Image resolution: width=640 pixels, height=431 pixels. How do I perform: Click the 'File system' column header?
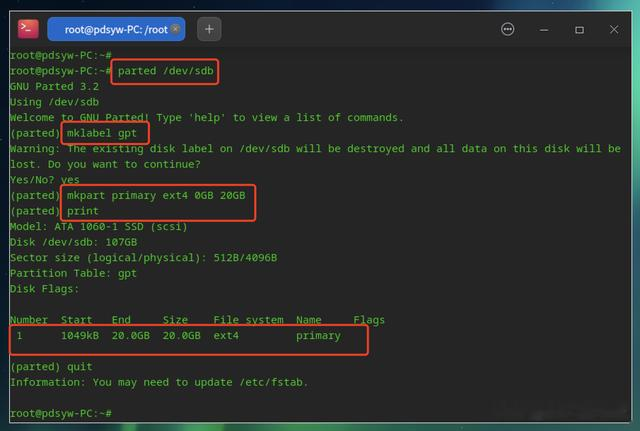click(x=249, y=320)
